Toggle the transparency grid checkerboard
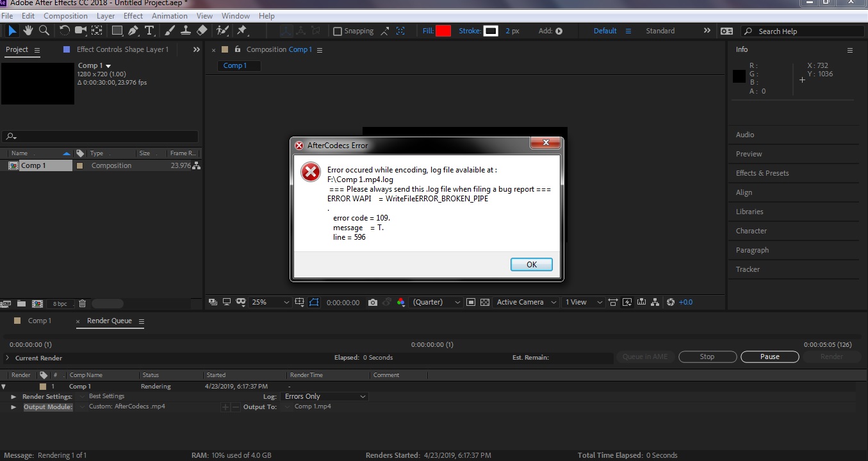Screen dimensions: 868x461 485,302
